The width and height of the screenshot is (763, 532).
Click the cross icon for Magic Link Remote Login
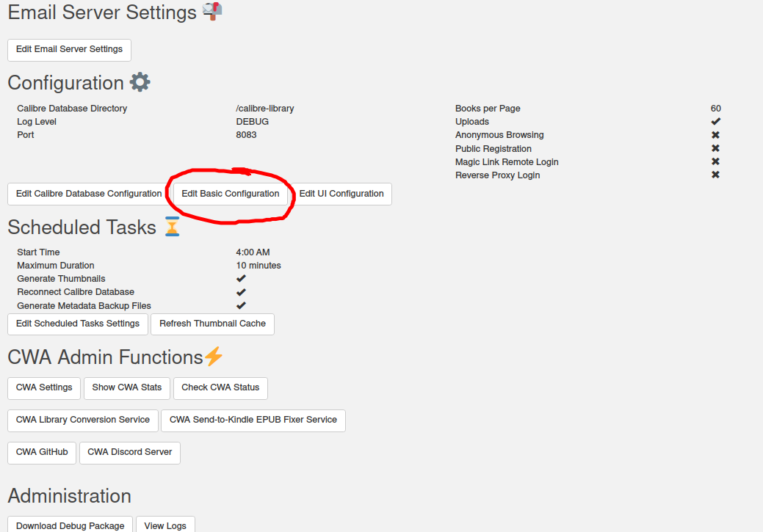coord(715,161)
